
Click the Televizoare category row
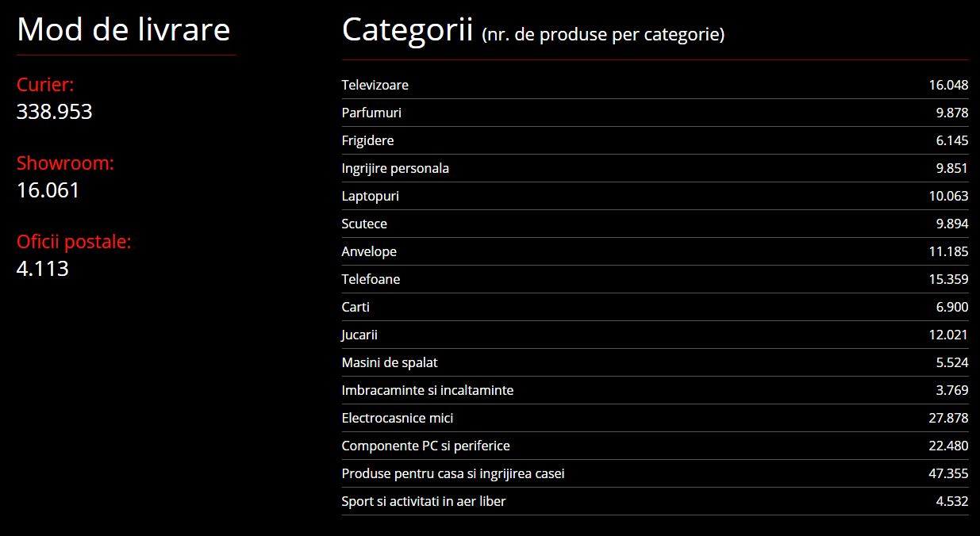pyautogui.click(x=655, y=85)
